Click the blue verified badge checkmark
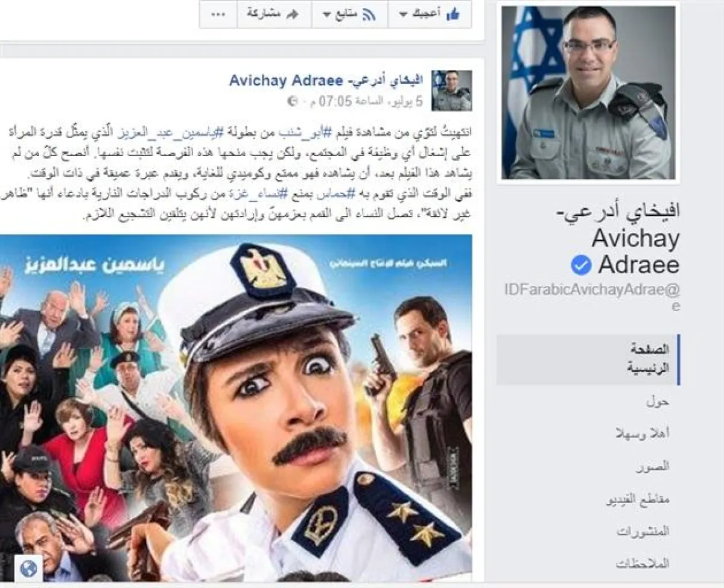Screen dimensions: 724x588 pyautogui.click(x=581, y=264)
